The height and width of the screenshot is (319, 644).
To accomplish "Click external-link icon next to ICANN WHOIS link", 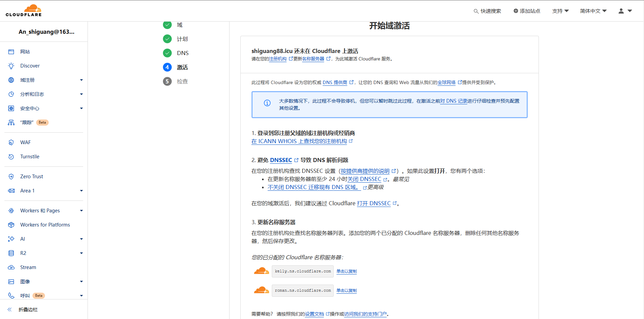I will tap(351, 141).
